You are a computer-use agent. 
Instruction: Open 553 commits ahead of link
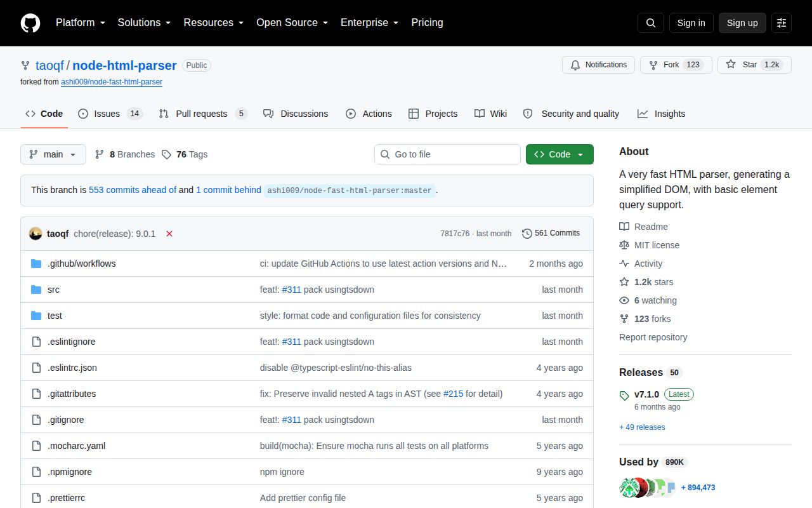point(133,190)
